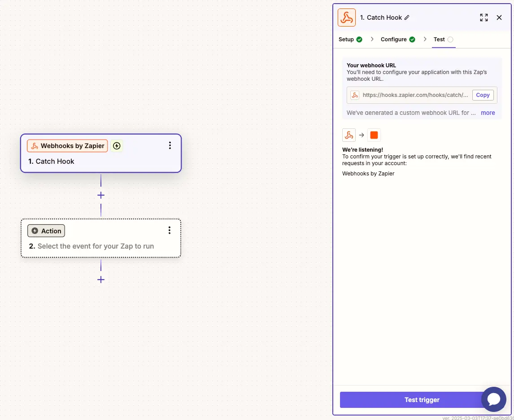Click the Webhooks logo in panel header
This screenshot has width=514, height=420.
point(347,17)
